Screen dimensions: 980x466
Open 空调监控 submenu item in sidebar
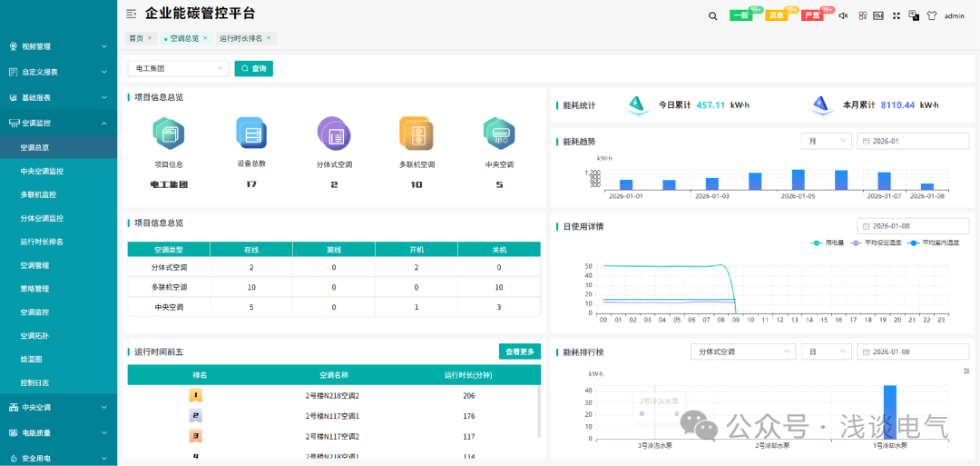(x=58, y=312)
